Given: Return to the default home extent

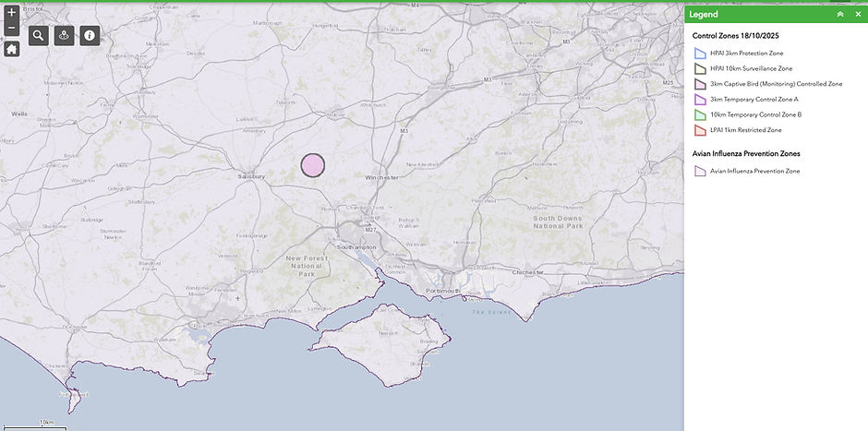Looking at the screenshot, I should [x=12, y=49].
